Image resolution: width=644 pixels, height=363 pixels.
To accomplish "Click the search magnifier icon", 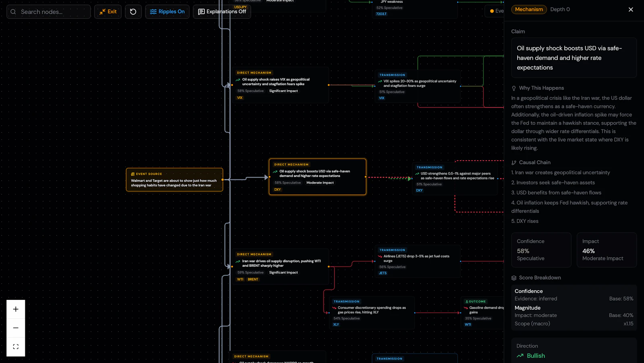I will pyautogui.click(x=13, y=12).
